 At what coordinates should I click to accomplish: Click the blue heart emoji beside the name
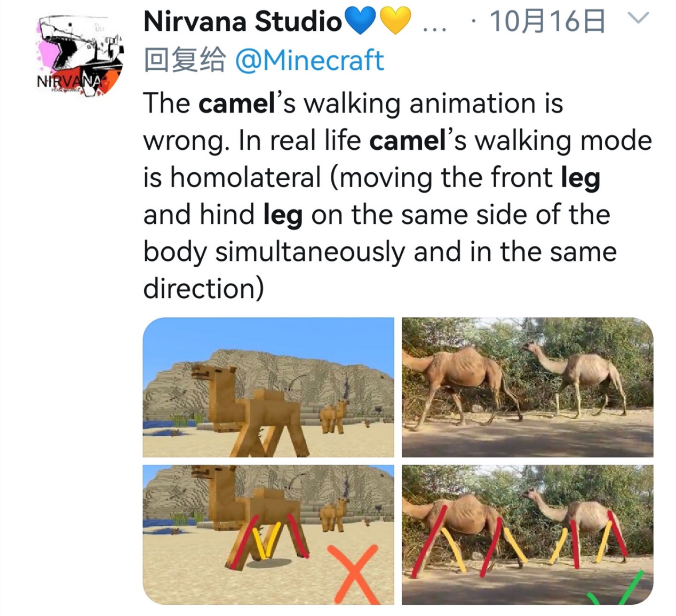[x=361, y=21]
